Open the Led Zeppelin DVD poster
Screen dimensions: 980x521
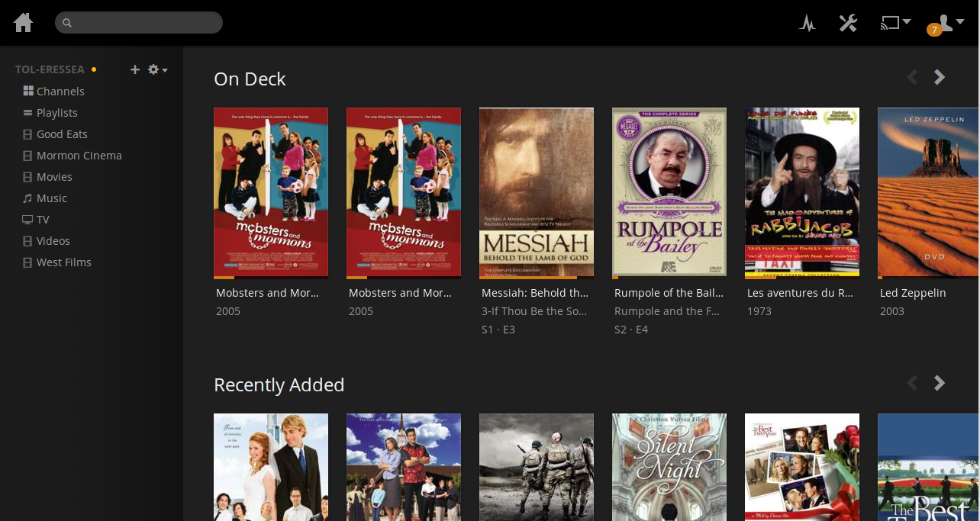(x=929, y=192)
